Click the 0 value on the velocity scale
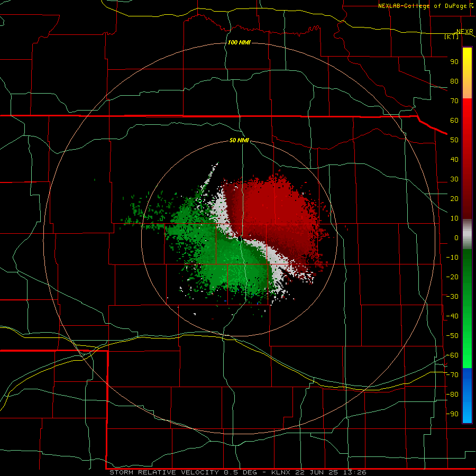Image resolution: width=476 pixels, height=476 pixels. coord(456,237)
